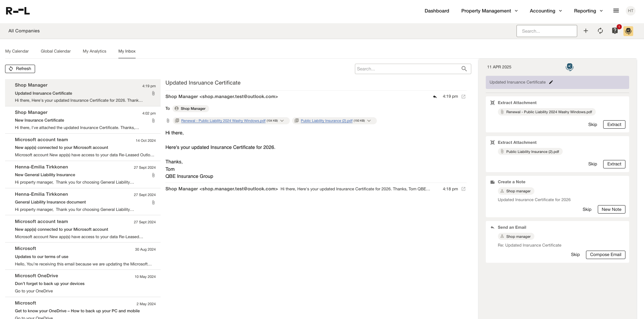Switch to the My Analytics tab

[x=94, y=51]
